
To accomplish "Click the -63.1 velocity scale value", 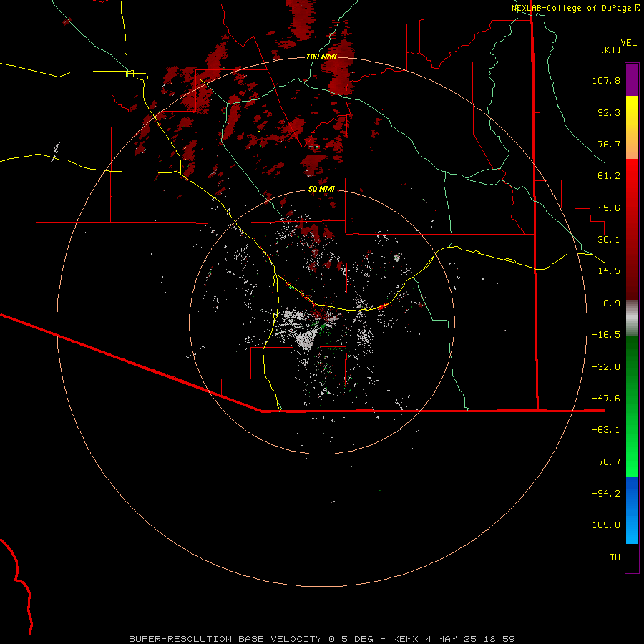I will click(606, 430).
